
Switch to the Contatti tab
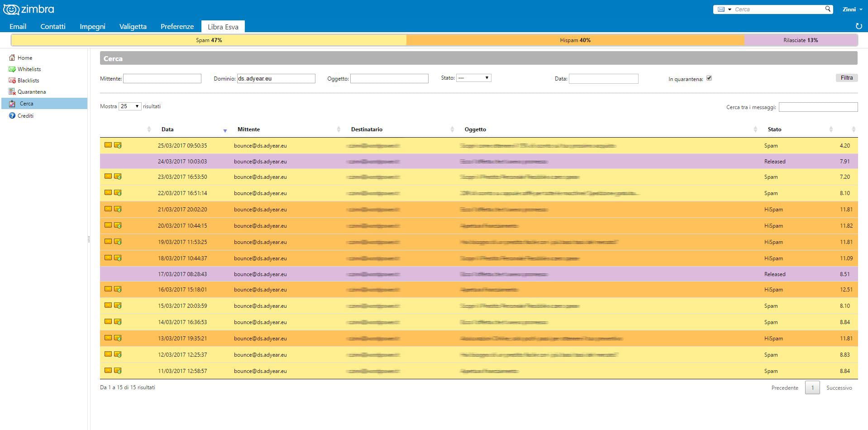pyautogui.click(x=53, y=27)
